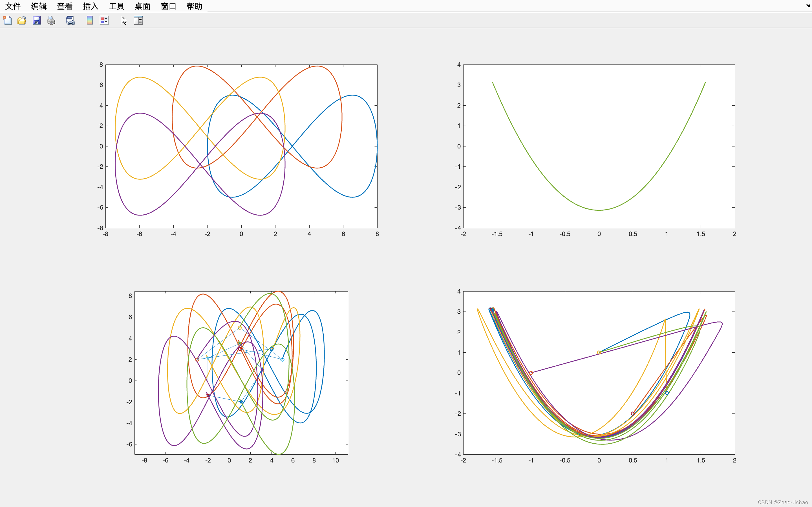Open the 编辑 menu
This screenshot has height=507, width=812.
(x=39, y=6)
